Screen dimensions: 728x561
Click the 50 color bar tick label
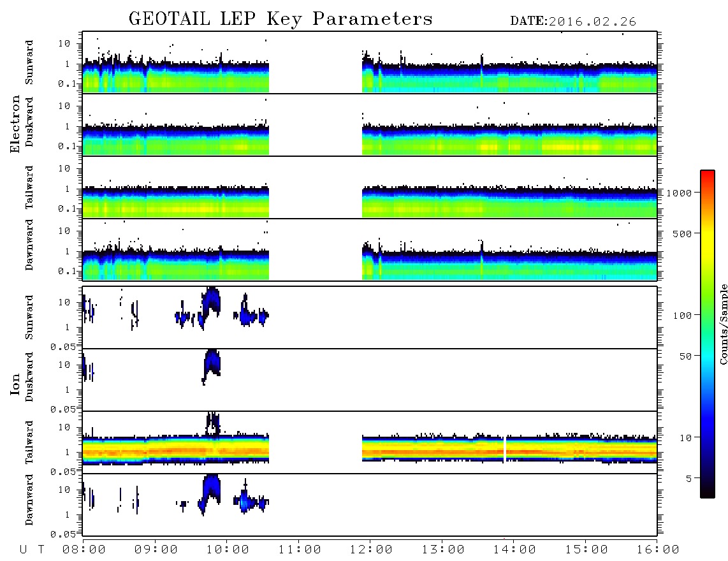pos(686,356)
